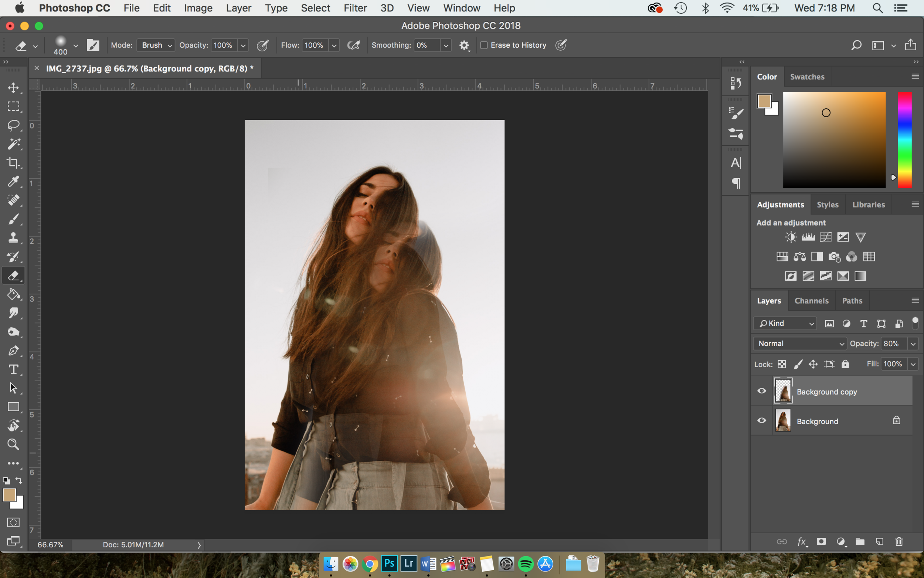Toggle lock position
The height and width of the screenshot is (578, 924).
pos(813,364)
